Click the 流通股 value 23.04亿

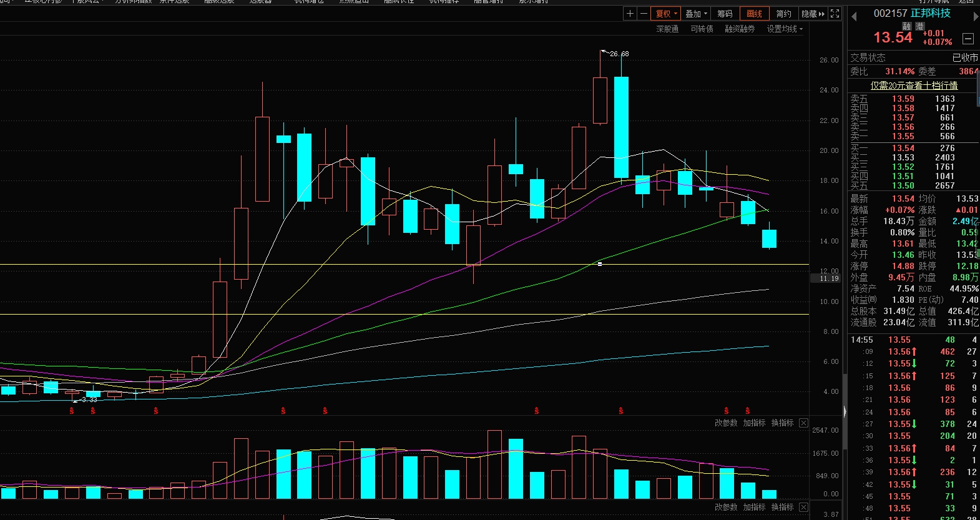(x=898, y=322)
